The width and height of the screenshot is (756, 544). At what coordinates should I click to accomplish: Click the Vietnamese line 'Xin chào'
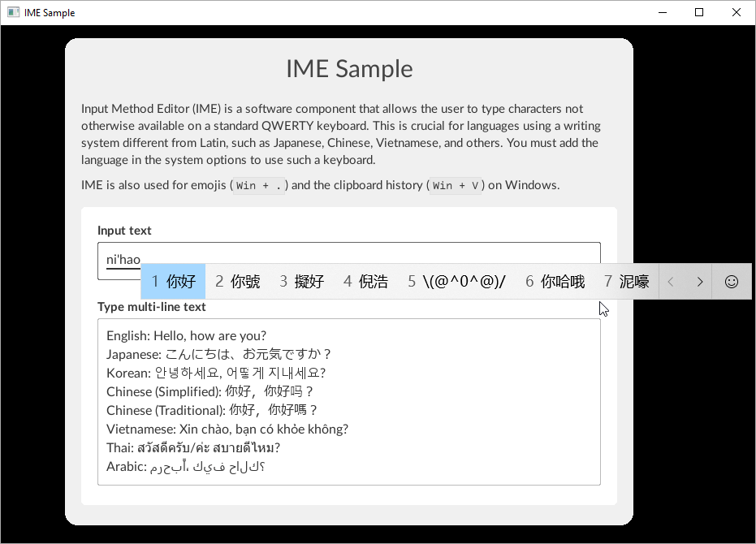pyautogui.click(x=227, y=430)
